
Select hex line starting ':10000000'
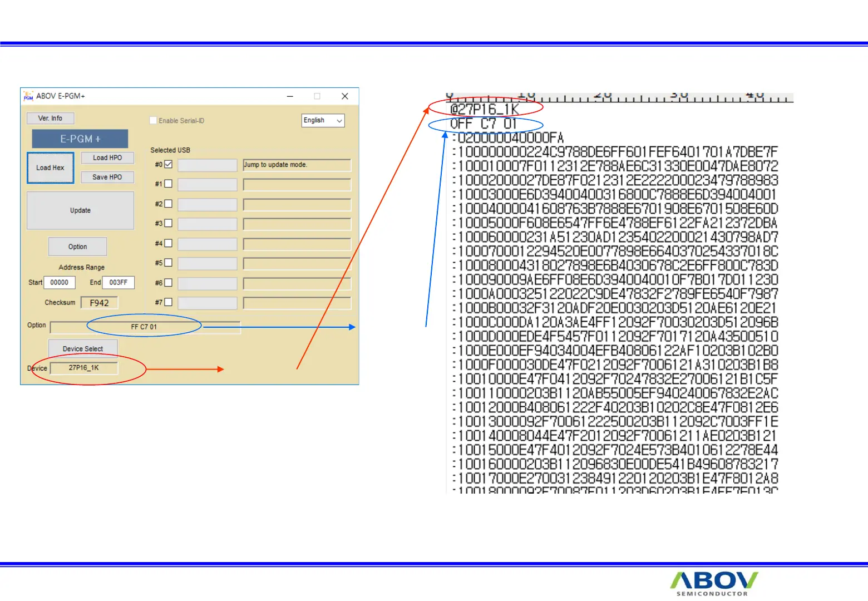[615, 152]
